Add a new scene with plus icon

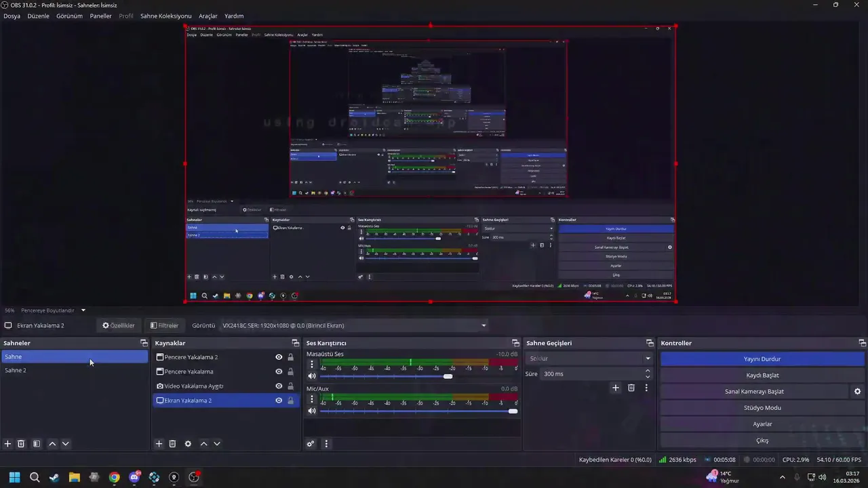click(7, 444)
